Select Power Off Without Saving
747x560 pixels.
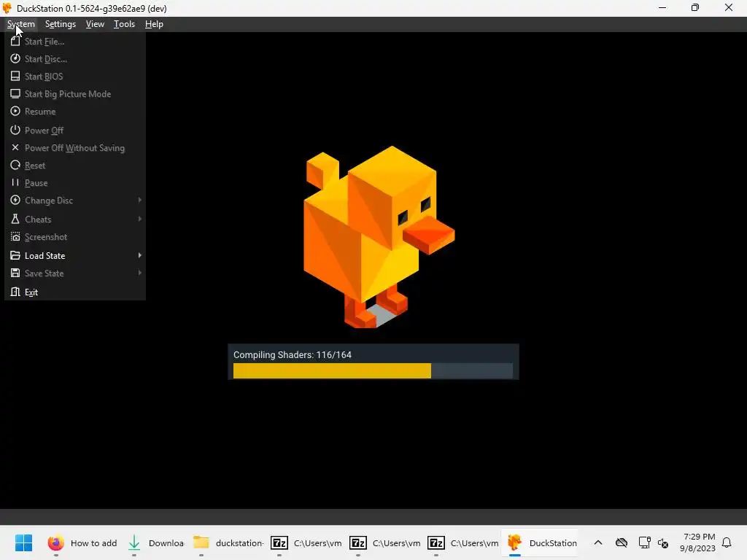[x=75, y=147]
